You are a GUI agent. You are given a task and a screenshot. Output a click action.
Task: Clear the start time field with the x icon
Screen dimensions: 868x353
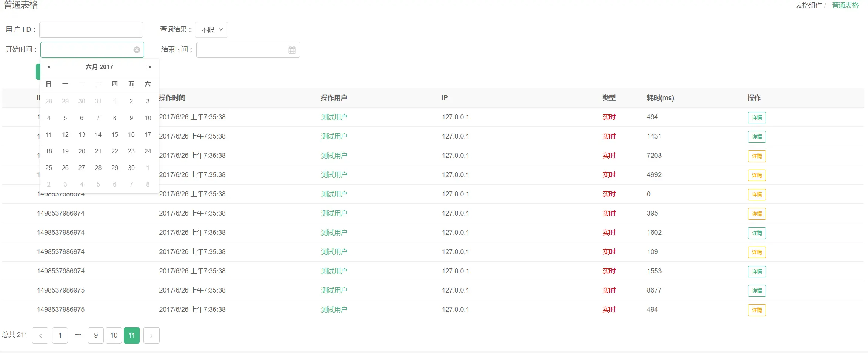click(137, 50)
